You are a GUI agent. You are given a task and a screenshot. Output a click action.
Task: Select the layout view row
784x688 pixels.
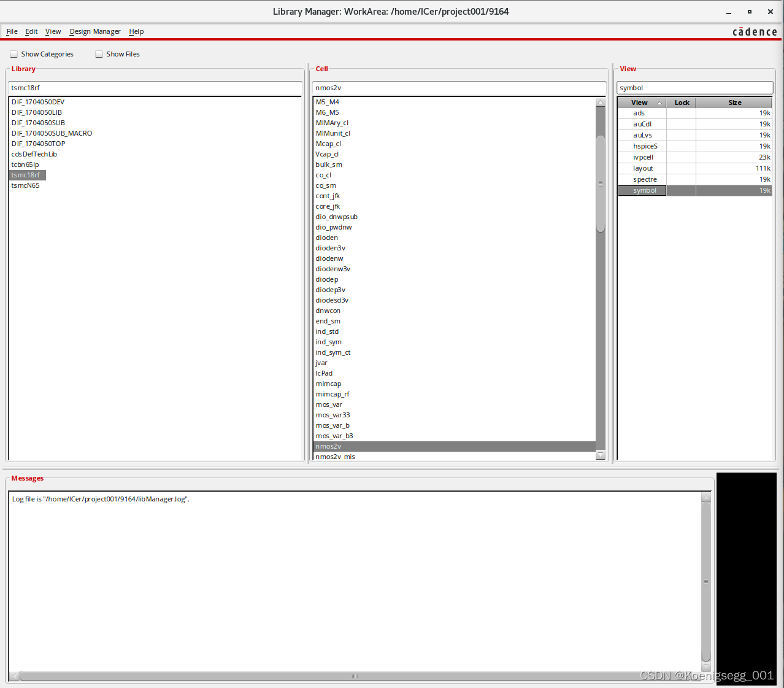[x=694, y=168]
